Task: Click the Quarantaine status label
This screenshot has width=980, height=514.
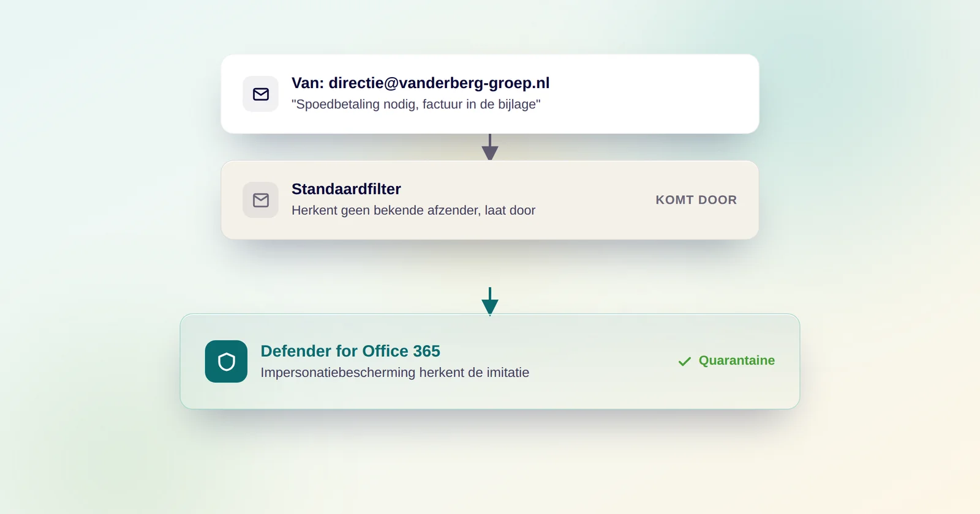Action: tap(737, 360)
